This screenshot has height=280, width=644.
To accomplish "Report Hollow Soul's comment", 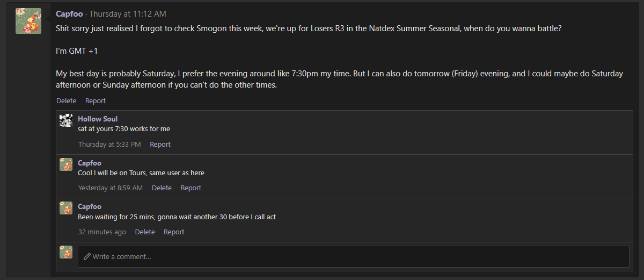I will coord(160,144).
